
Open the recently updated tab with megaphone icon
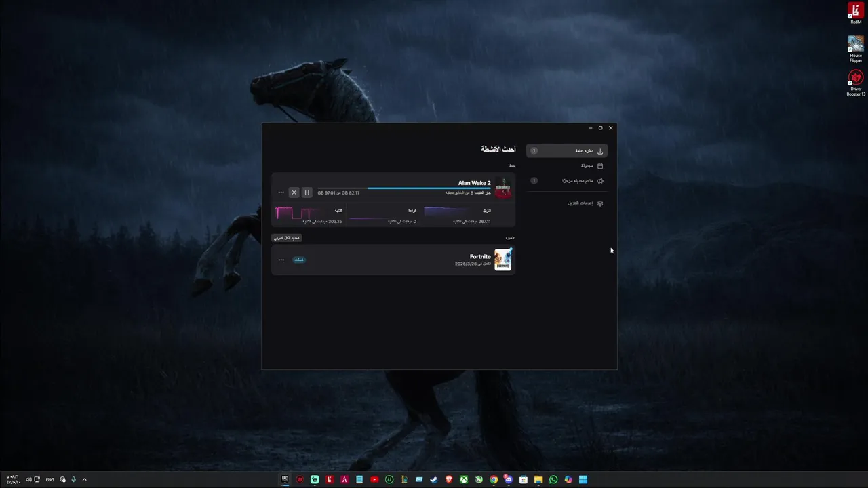(x=567, y=181)
